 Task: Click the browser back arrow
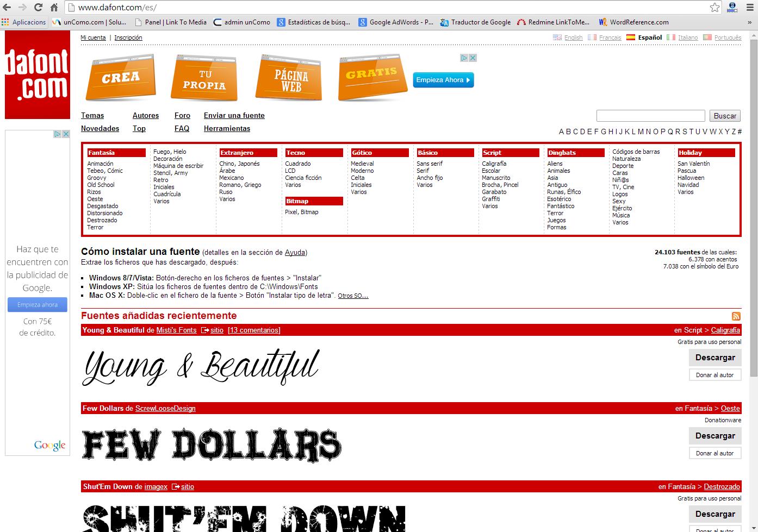point(7,7)
